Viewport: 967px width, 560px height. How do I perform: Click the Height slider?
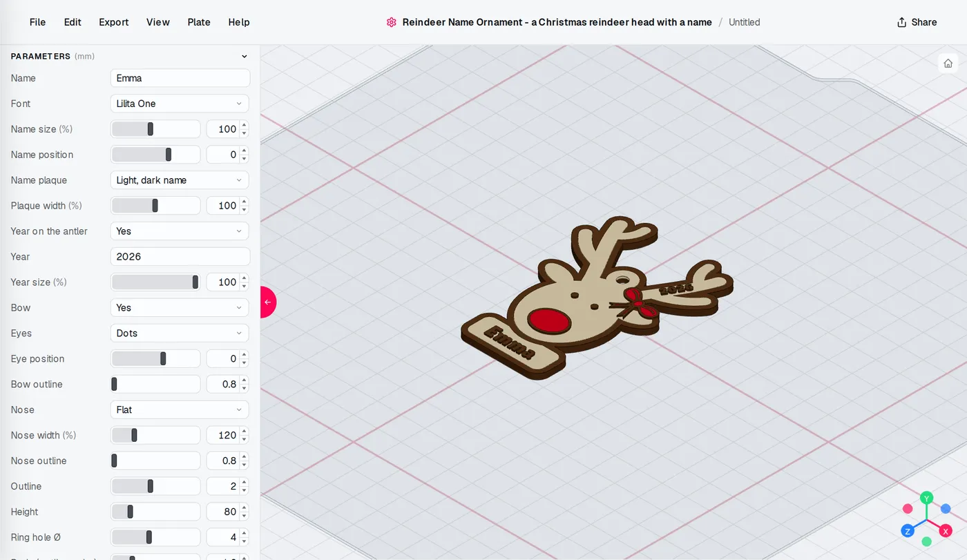pyautogui.click(x=155, y=512)
